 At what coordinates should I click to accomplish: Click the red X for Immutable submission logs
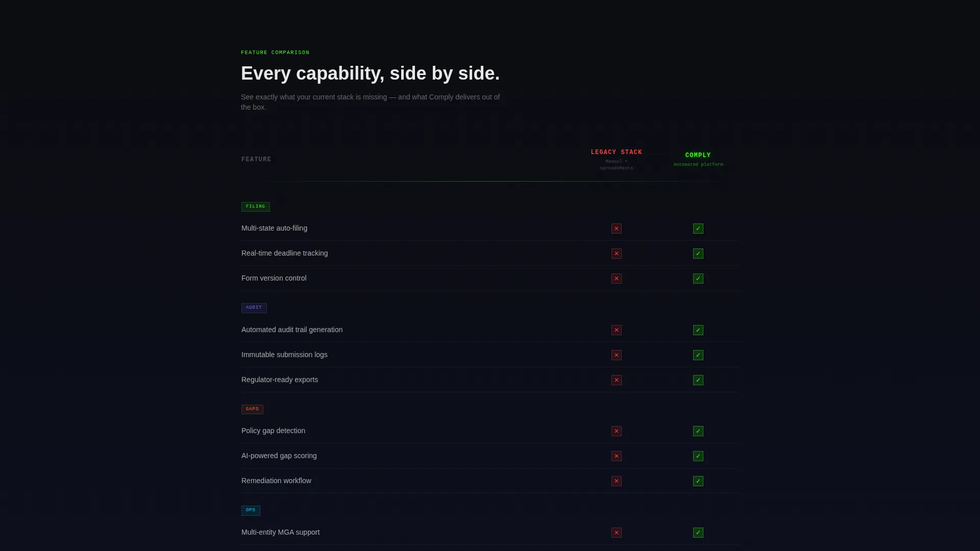617,355
